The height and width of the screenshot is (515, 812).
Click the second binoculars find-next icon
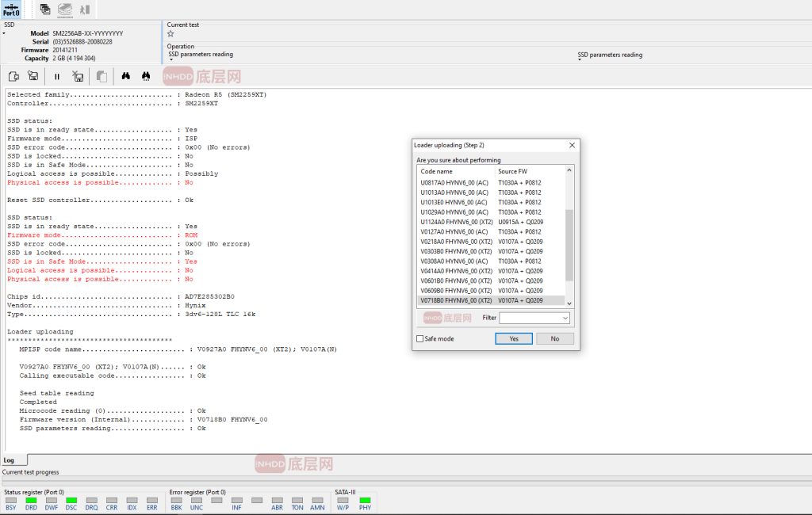(146, 77)
